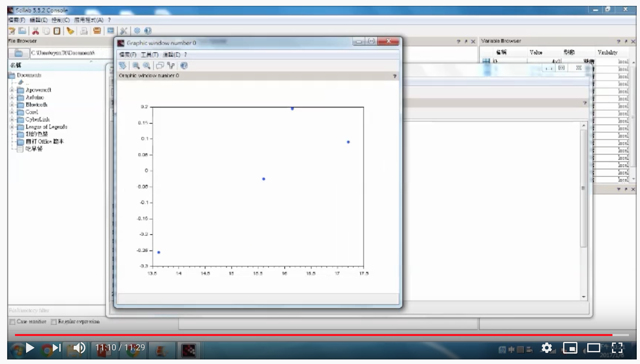
Task: Open the 工具(T) menu in graphic window
Action: coord(149,55)
